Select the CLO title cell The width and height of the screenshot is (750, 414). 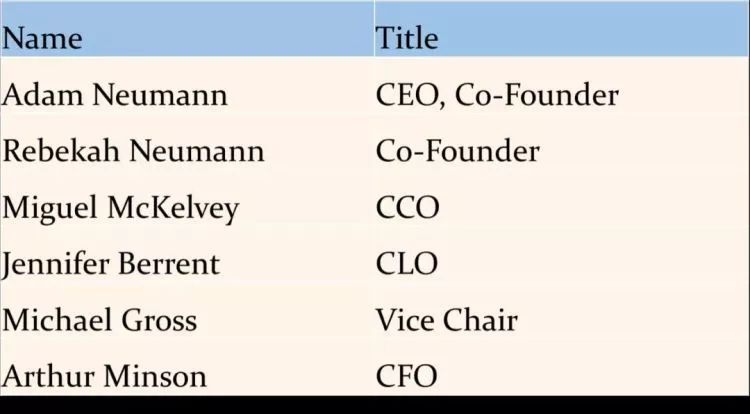562,263
